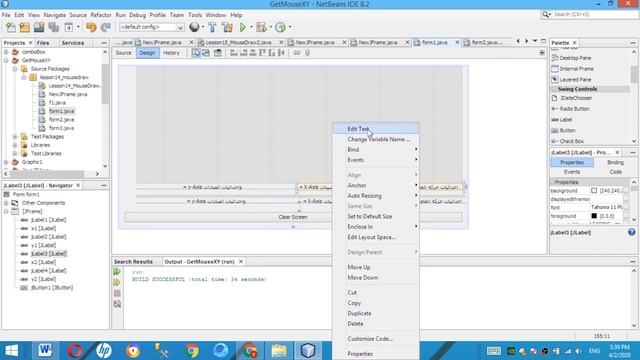Expand the Test Packages node
The width and height of the screenshot is (640, 360).
[x=15, y=136]
